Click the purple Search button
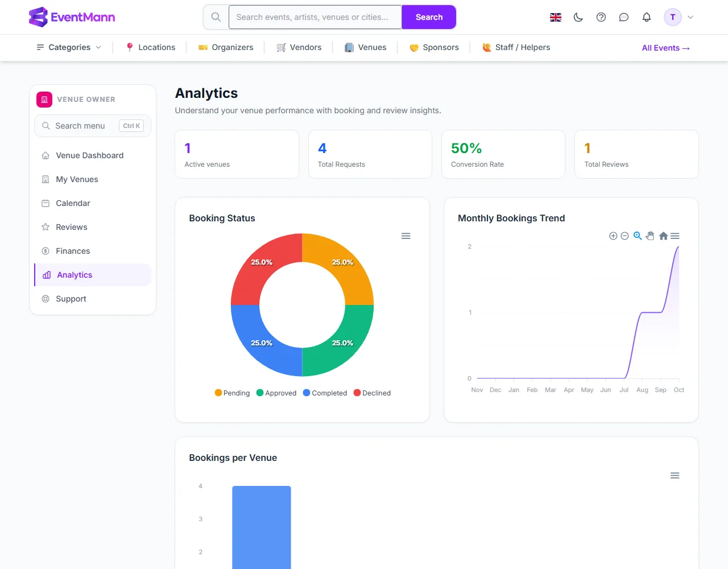Viewport: 728px width, 569px height. [x=429, y=17]
